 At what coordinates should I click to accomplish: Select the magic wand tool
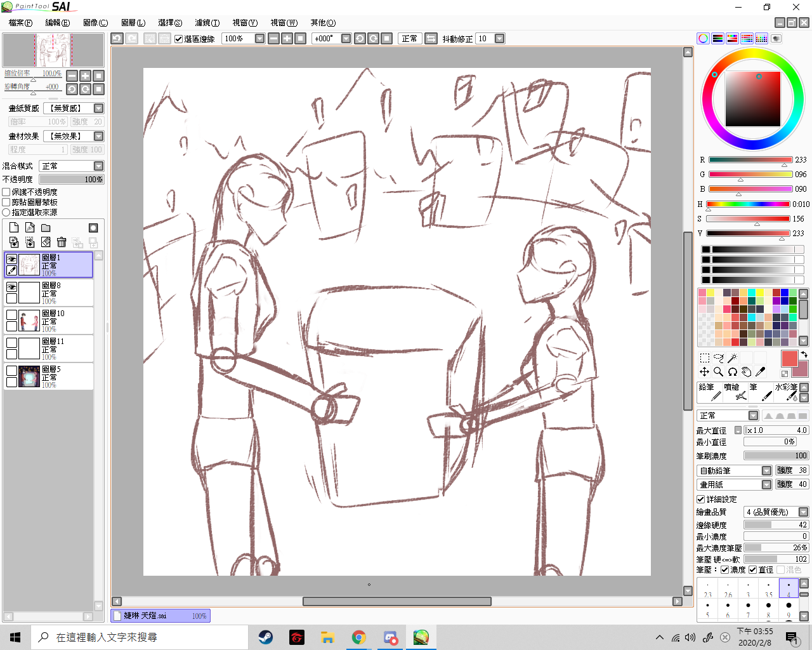pos(732,358)
